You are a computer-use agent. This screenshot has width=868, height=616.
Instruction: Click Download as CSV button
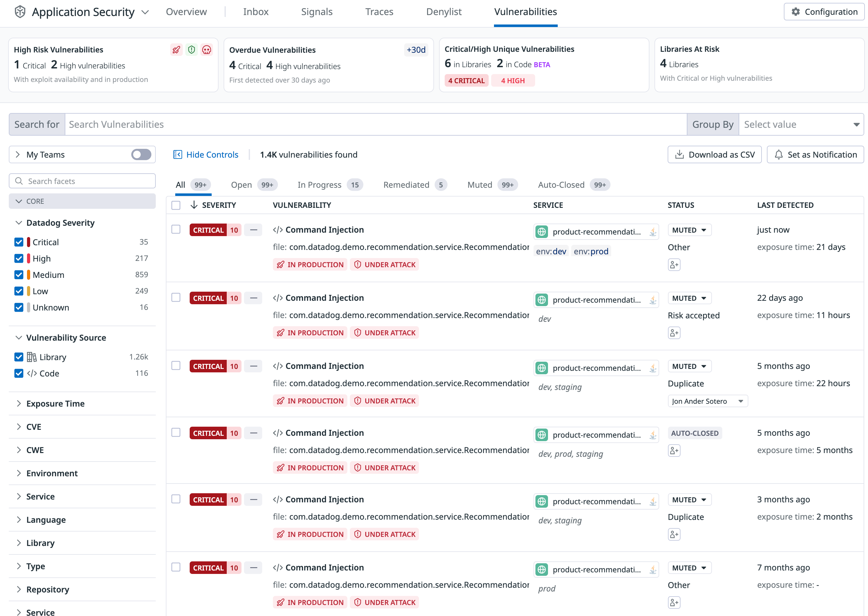[714, 154]
